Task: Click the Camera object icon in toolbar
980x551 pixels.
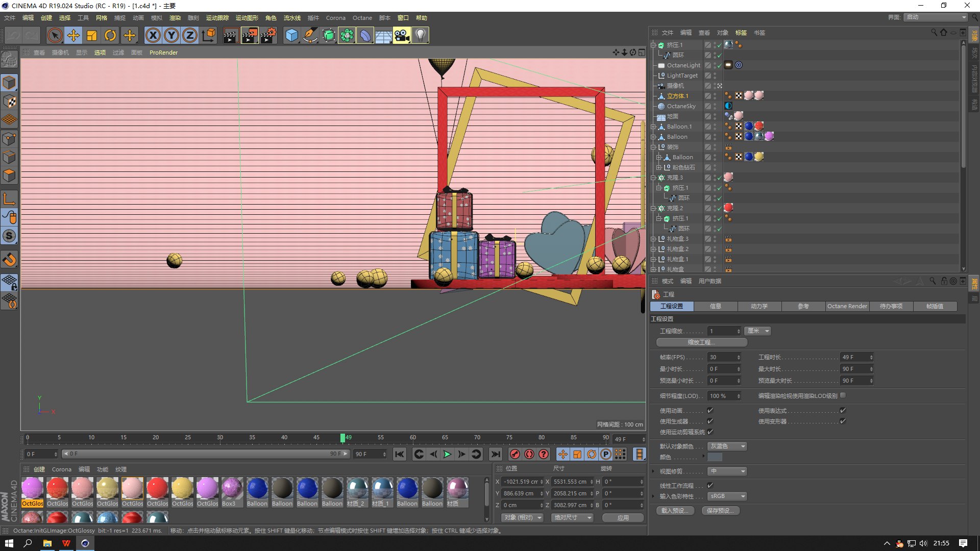Action: tap(402, 35)
